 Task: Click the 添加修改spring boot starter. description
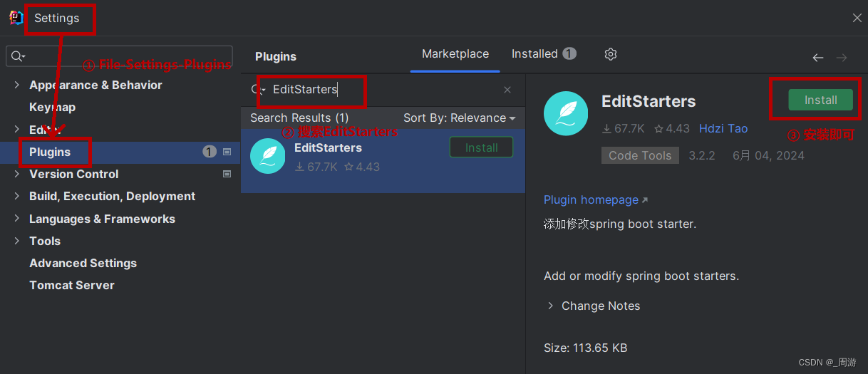[x=620, y=224]
